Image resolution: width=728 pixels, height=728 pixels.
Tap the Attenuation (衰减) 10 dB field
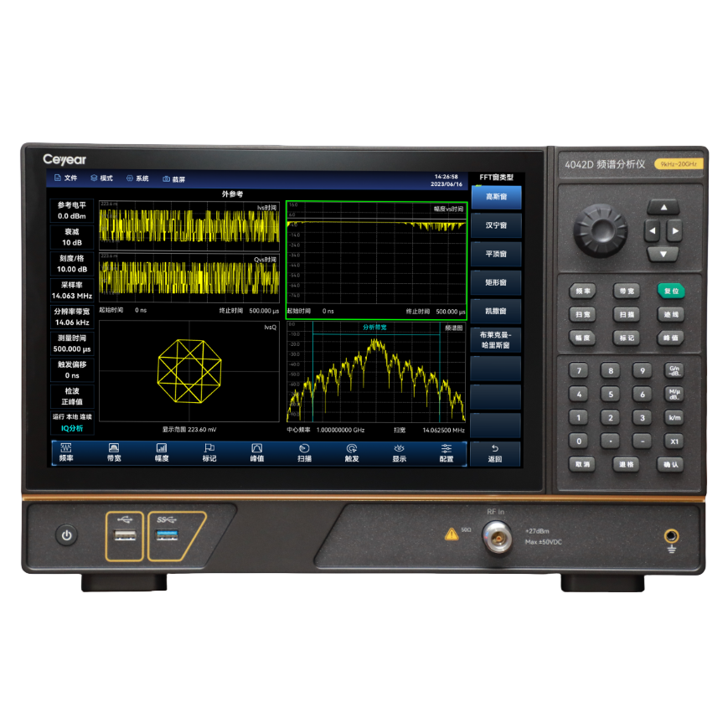pos(72,237)
